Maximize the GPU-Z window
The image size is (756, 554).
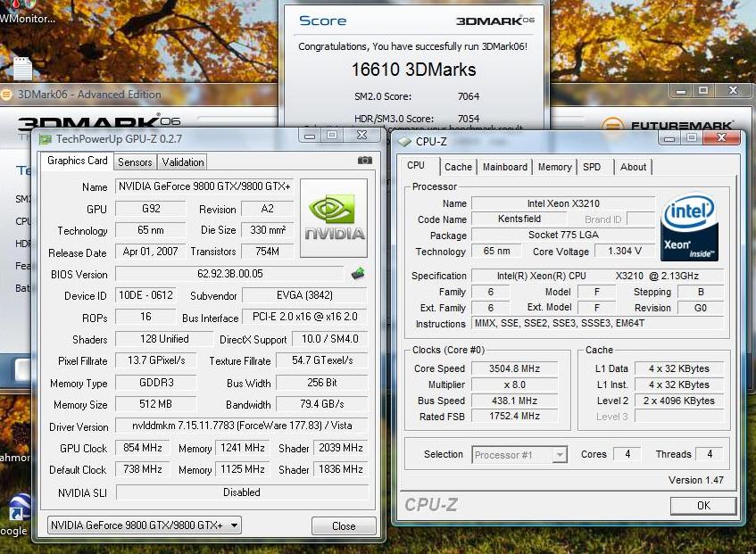click(x=332, y=136)
